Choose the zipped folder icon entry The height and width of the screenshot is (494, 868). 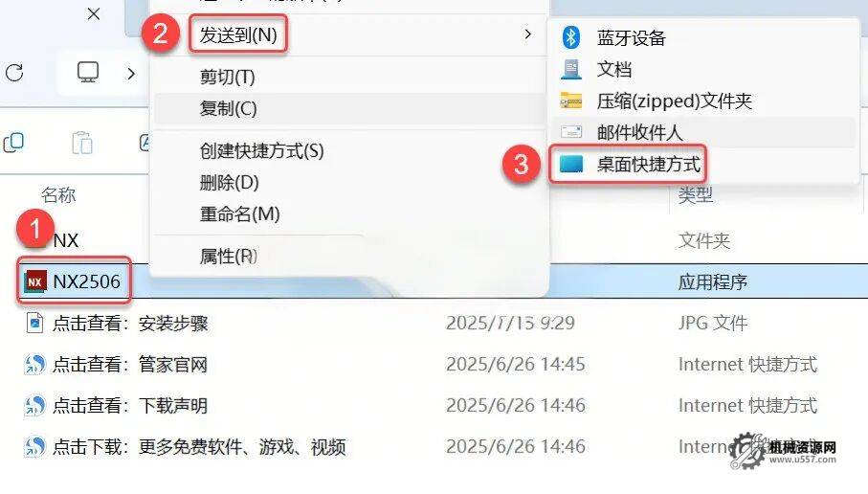(x=570, y=101)
